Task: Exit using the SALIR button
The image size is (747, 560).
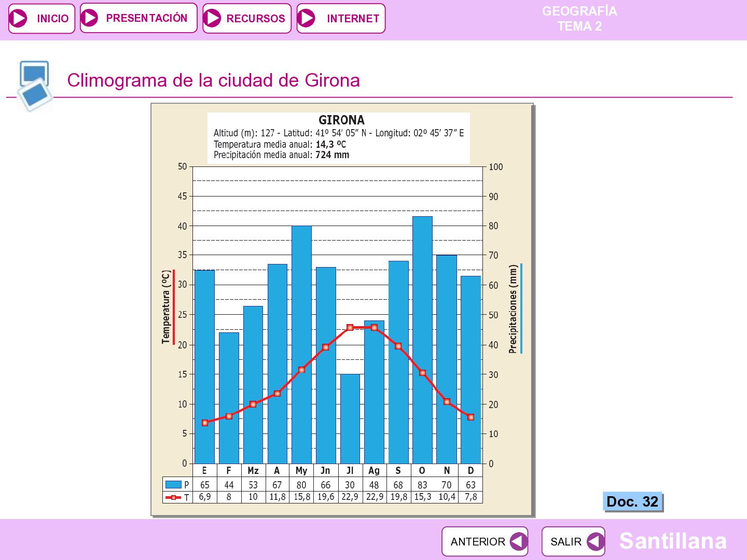Action: pyautogui.click(x=573, y=542)
